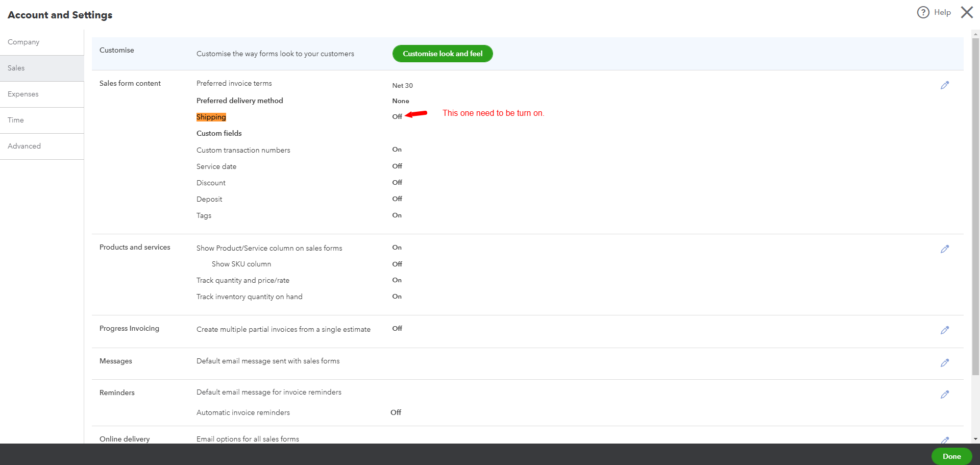Edit the Sales form content section

[x=945, y=85]
